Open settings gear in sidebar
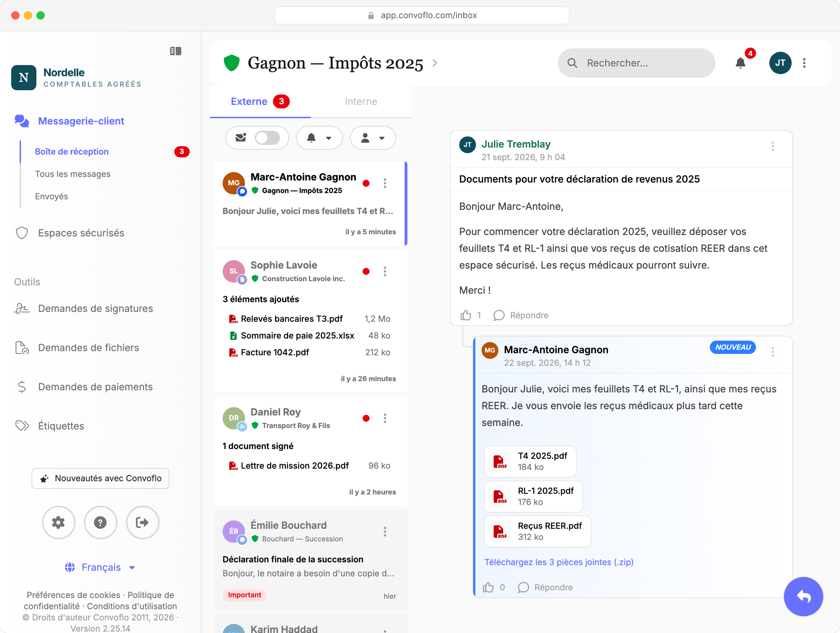The width and height of the screenshot is (840, 633). [x=58, y=522]
